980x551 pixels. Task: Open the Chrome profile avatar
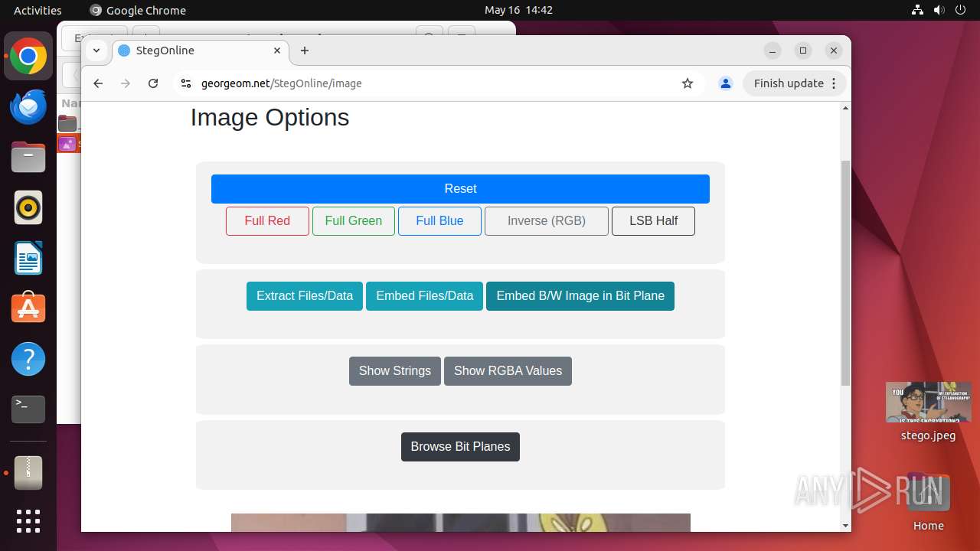pyautogui.click(x=726, y=83)
